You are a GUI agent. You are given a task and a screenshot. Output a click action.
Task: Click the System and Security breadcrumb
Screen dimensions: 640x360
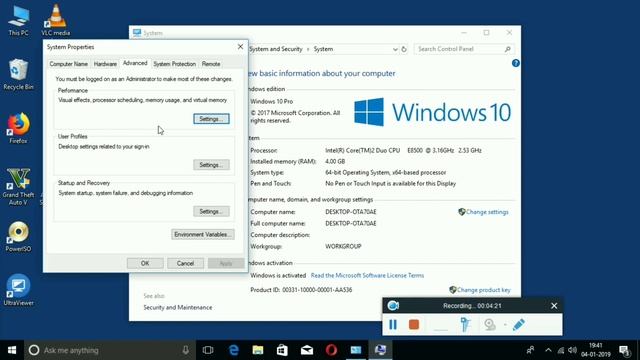pyautogui.click(x=276, y=49)
